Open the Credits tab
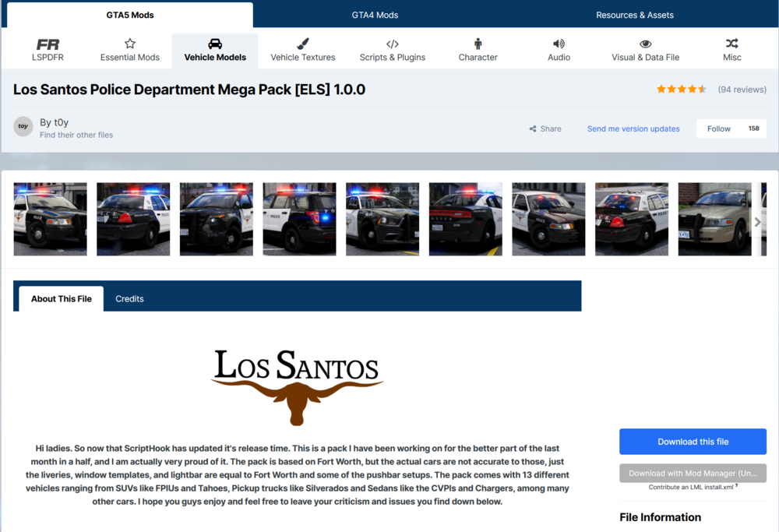This screenshot has height=532, width=779. [x=129, y=298]
